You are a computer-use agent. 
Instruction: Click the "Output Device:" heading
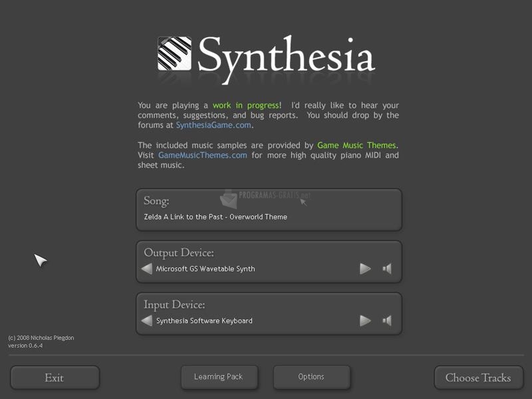coord(179,253)
